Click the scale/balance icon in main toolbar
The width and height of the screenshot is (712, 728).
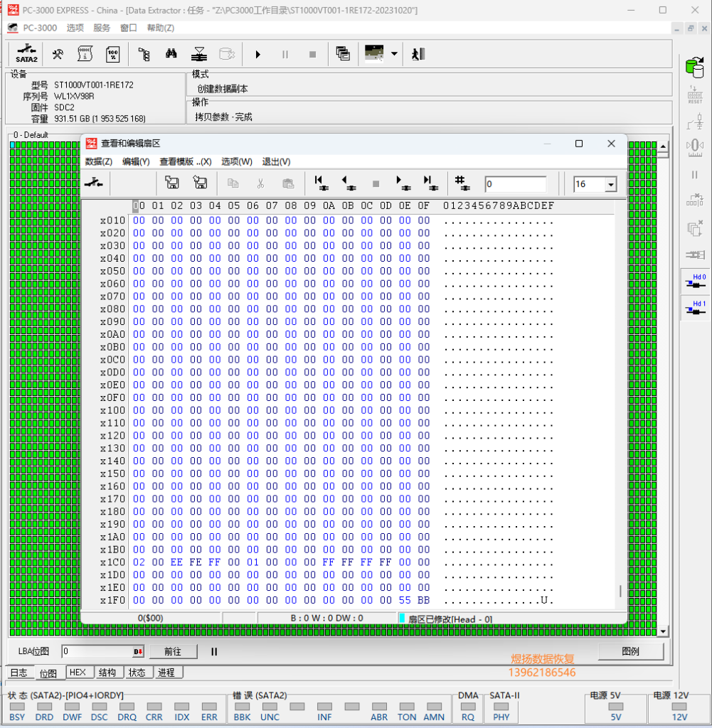198,54
